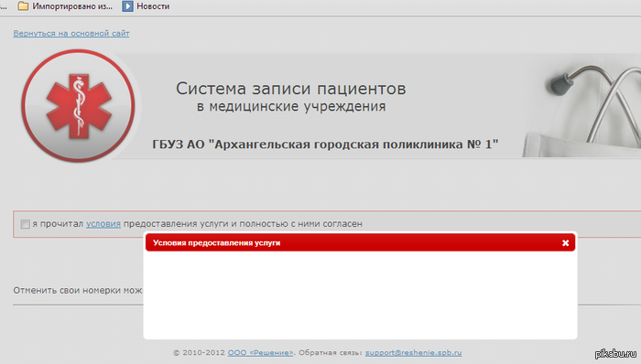Screen dimensions: 641x364
Task: Open the Импортировано из bookmarks folder icon
Action: [x=23, y=6]
